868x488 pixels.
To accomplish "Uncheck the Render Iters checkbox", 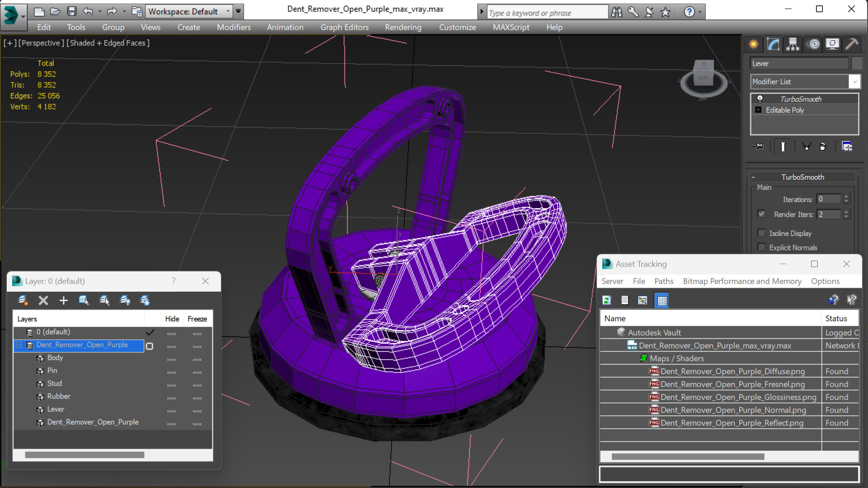I will click(x=762, y=214).
